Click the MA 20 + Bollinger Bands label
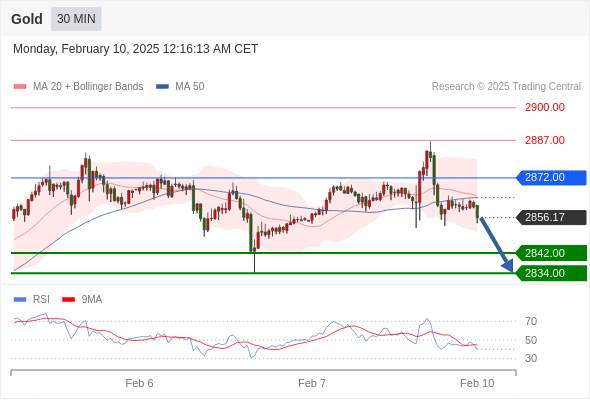The height and width of the screenshot is (400, 590). [x=88, y=87]
